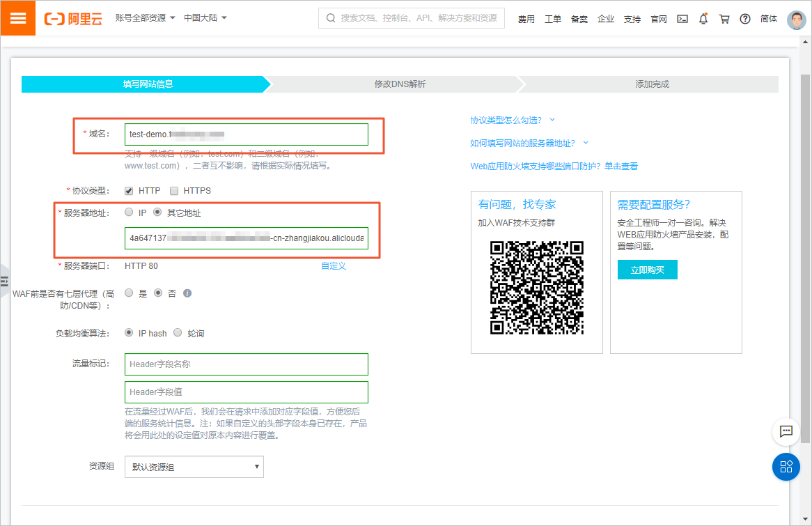The height and width of the screenshot is (526, 812).
Task: Click the WAF support group QR code
Action: click(536, 288)
